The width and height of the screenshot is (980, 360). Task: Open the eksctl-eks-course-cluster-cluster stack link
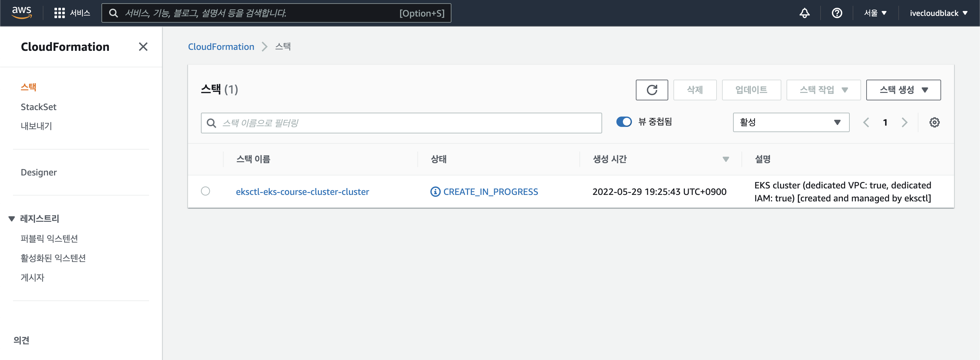point(302,192)
